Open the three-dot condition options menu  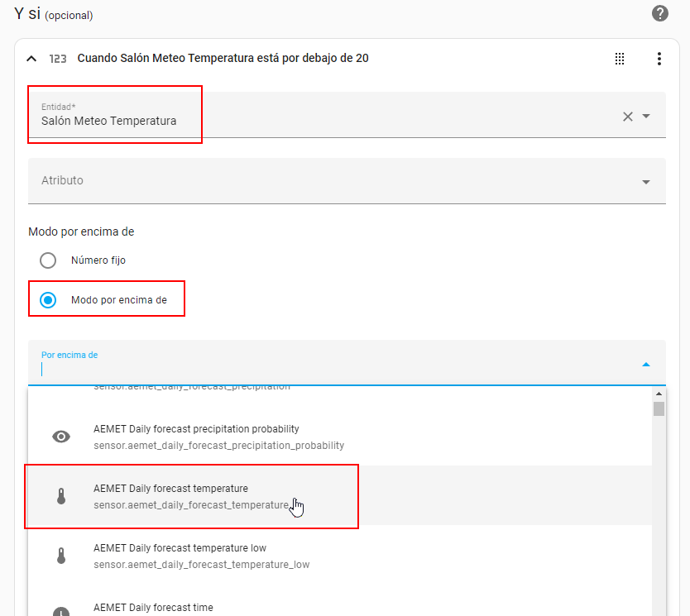pyautogui.click(x=659, y=59)
